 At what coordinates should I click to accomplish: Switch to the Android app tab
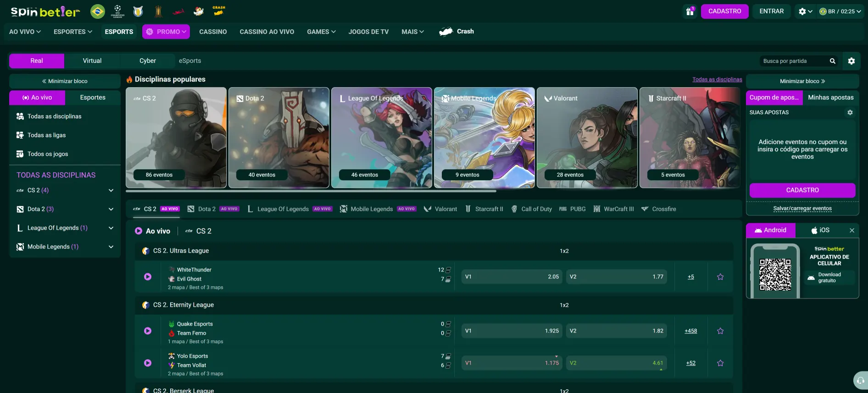pyautogui.click(x=771, y=230)
